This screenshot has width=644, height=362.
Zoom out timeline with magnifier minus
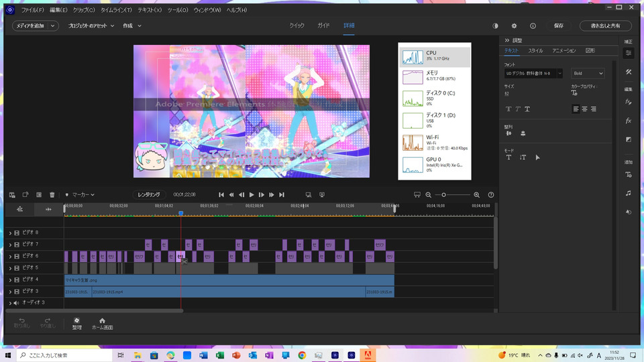click(x=429, y=195)
